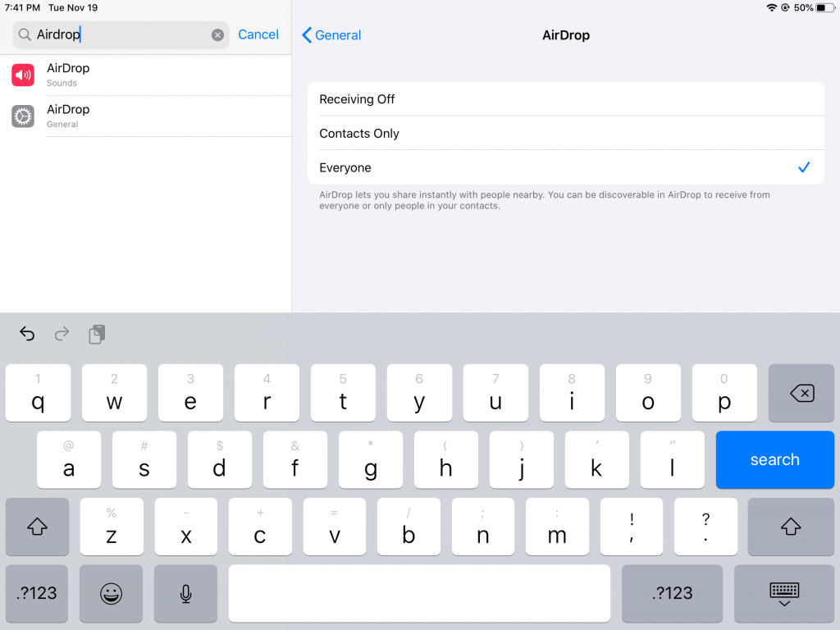The height and width of the screenshot is (630, 840).
Task: Open the emoji keyboard
Action: (x=111, y=593)
